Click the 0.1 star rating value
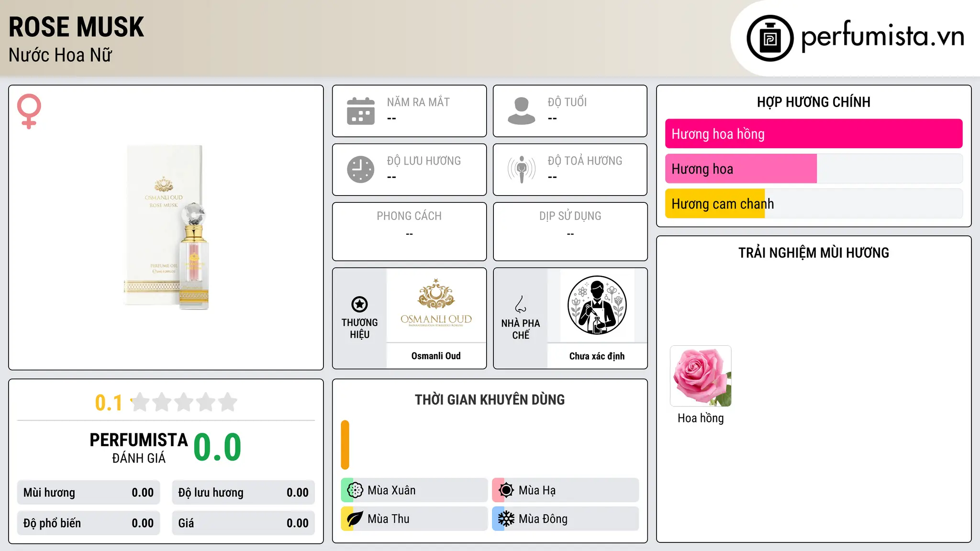Image resolution: width=980 pixels, height=551 pixels. (109, 403)
